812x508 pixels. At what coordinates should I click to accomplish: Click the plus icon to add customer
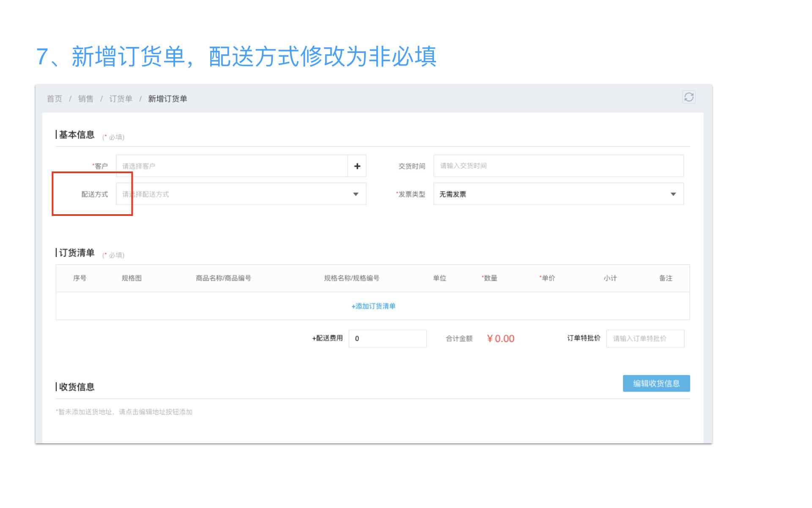[x=357, y=166]
